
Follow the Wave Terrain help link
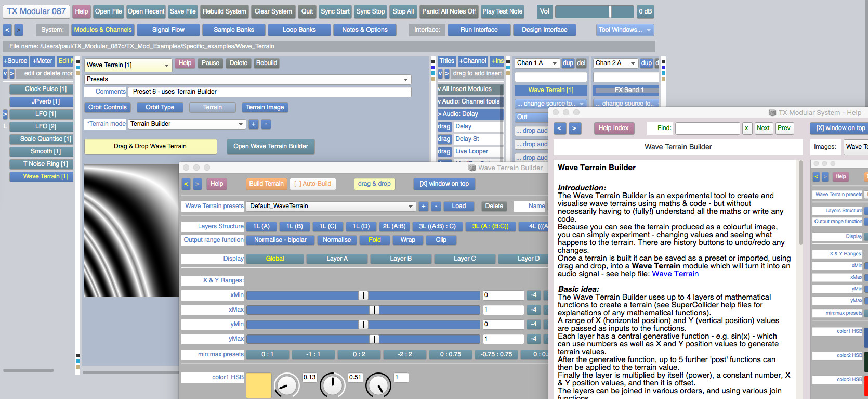(675, 274)
